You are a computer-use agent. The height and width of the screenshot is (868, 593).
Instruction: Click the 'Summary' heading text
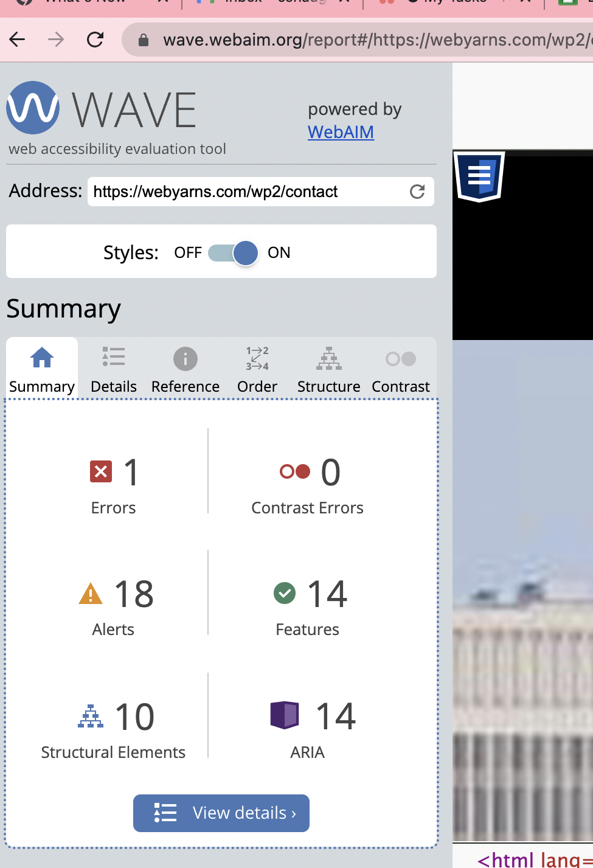pyautogui.click(x=64, y=309)
